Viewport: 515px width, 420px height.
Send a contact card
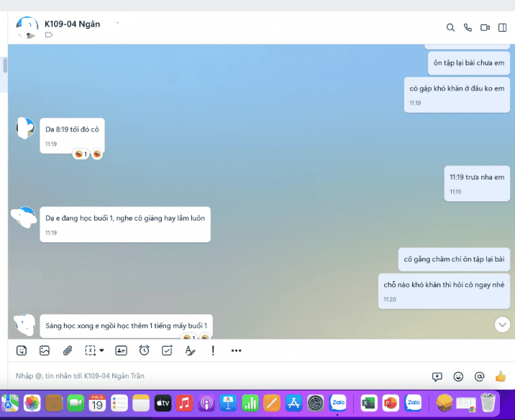coord(121,350)
